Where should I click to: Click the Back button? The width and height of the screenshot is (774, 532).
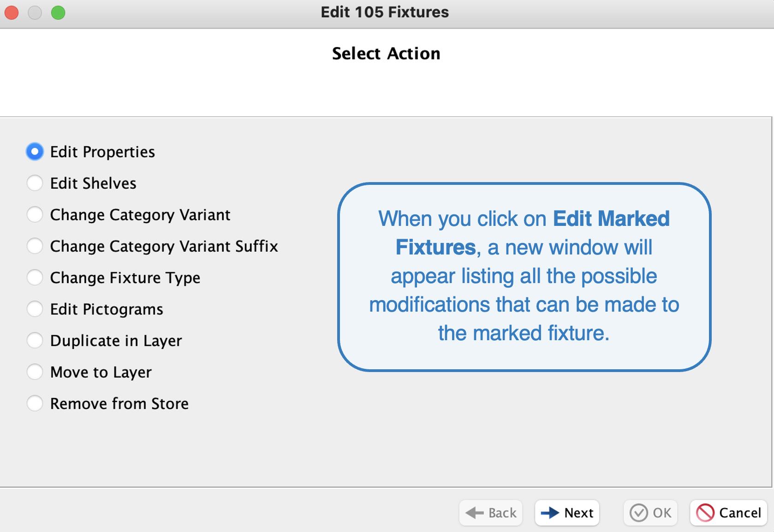pos(491,513)
